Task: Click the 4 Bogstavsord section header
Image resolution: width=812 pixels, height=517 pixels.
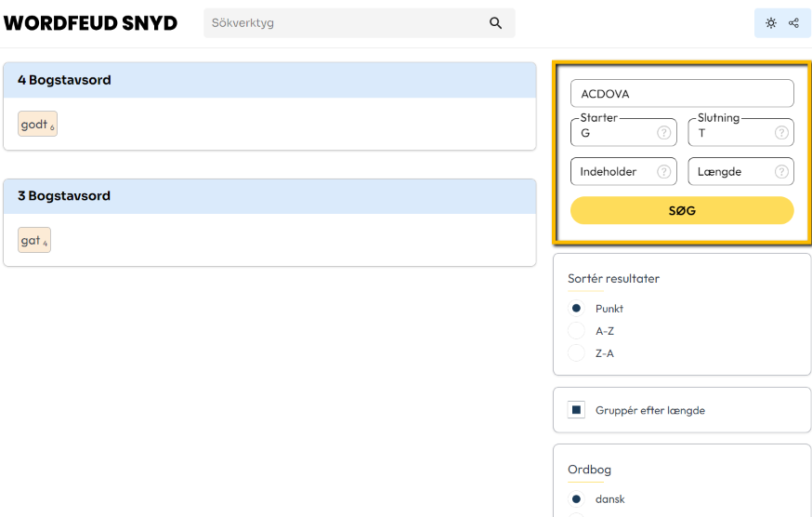Action: [269, 81]
